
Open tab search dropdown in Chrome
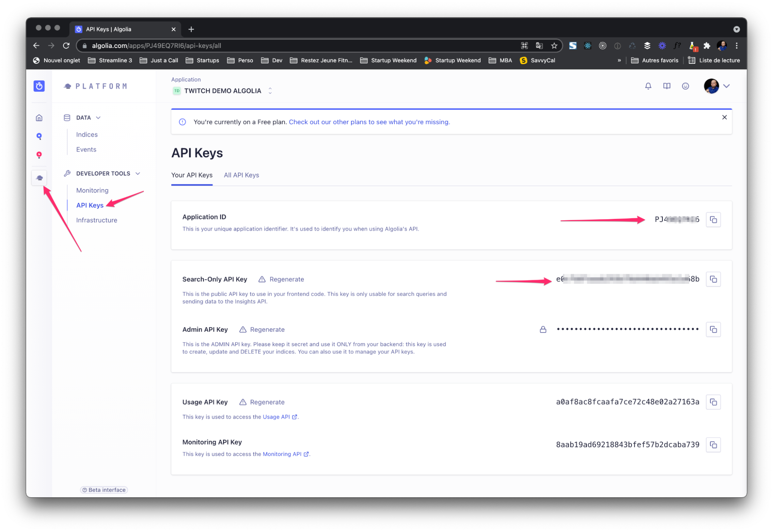pos(736,29)
